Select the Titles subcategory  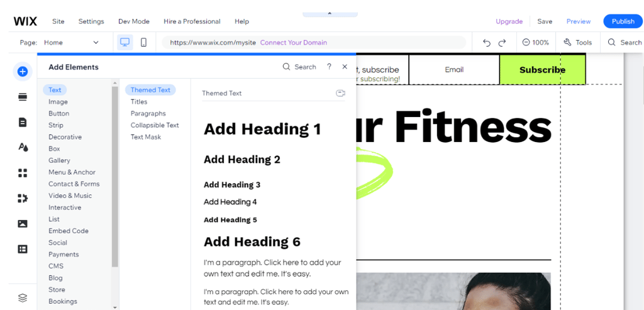[139, 102]
